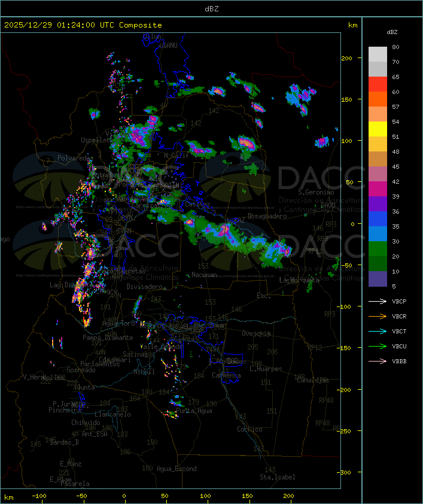Viewport: 423px width, 504px height.
Task: Select the bright yellow 51-54 dBZ swatch
Action: click(x=378, y=129)
